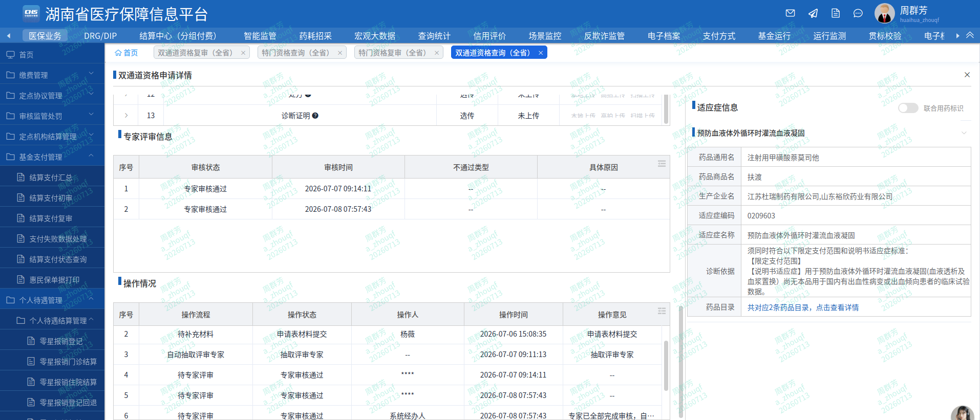Select 医保业务 in top menu
Viewport: 980px width, 420px height.
45,36
